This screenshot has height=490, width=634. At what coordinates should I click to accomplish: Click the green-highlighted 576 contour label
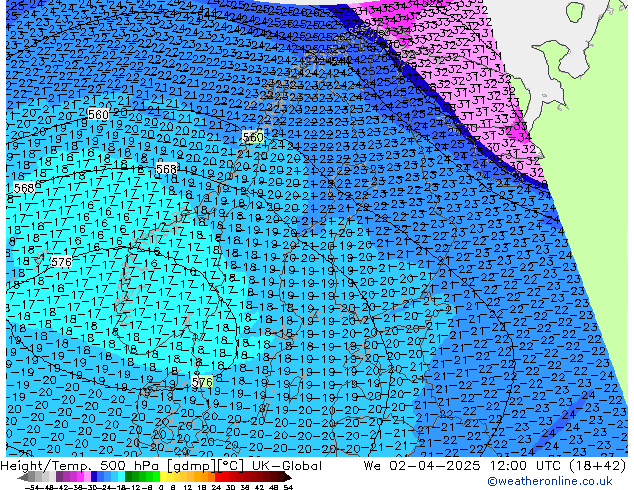(202, 382)
